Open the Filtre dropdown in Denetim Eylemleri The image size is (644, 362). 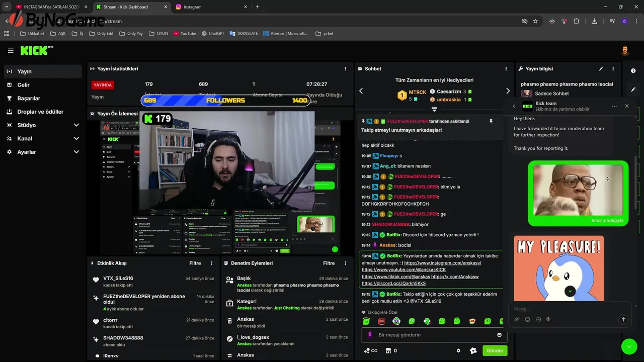(329, 263)
